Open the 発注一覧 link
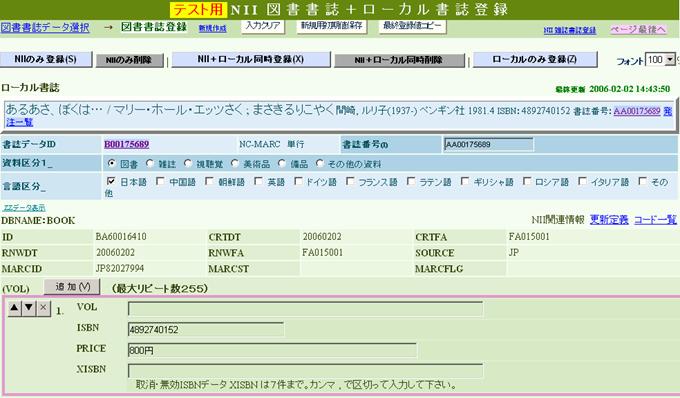 click(19, 122)
